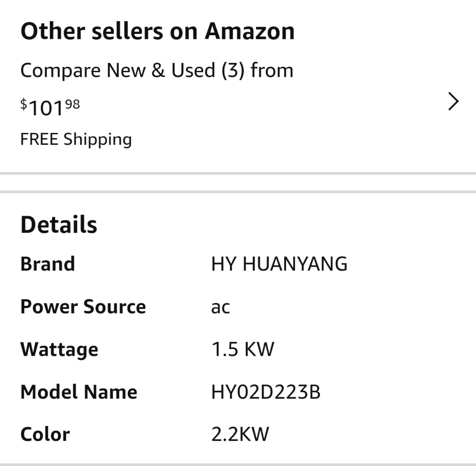Tap the Wattage label
Screen dimensions: 476x466
pyautogui.click(x=59, y=349)
